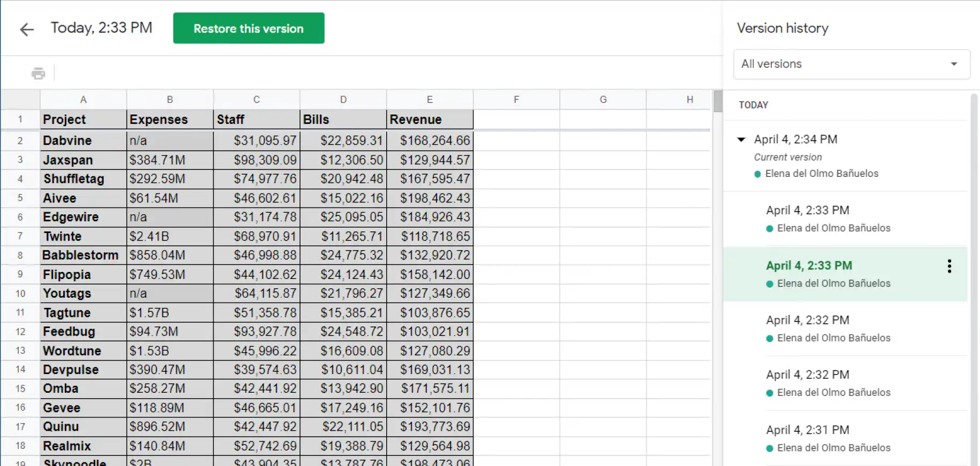Open the three-dot menu for selected version
This screenshot has width=980, height=466.
tap(949, 266)
